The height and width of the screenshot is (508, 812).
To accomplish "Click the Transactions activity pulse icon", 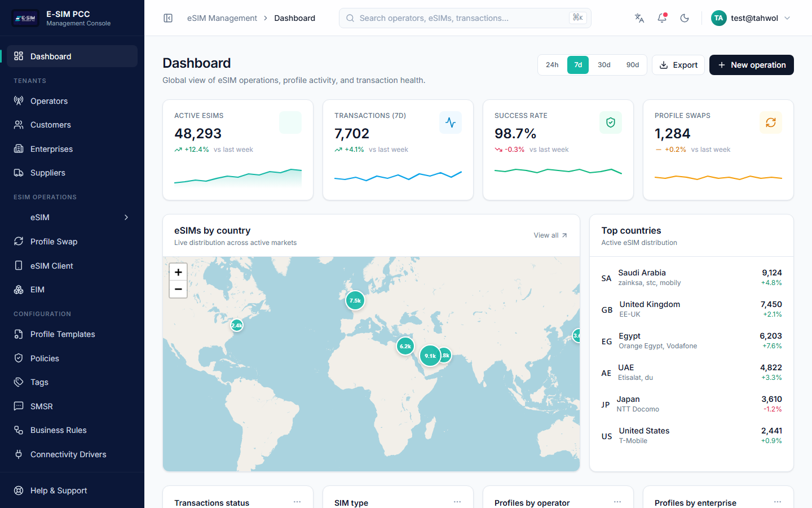I will [450, 122].
